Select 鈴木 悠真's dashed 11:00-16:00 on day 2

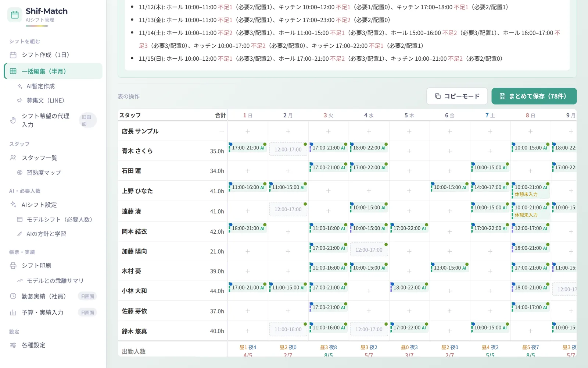coord(288,329)
